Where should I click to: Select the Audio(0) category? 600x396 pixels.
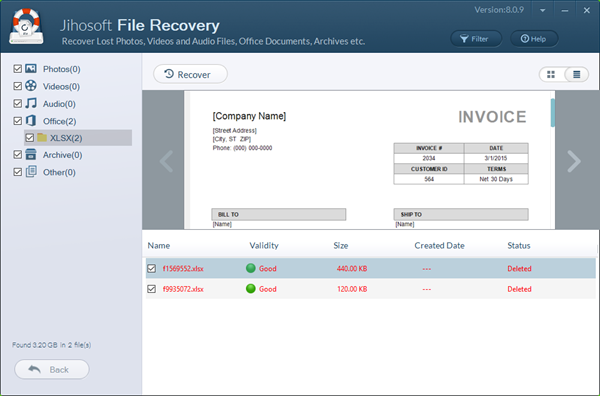(59, 104)
